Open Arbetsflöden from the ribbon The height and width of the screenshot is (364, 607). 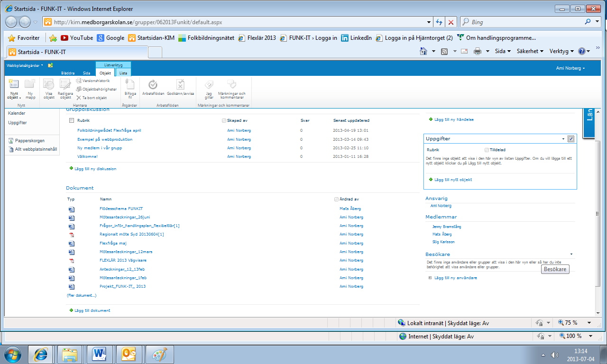tap(153, 88)
